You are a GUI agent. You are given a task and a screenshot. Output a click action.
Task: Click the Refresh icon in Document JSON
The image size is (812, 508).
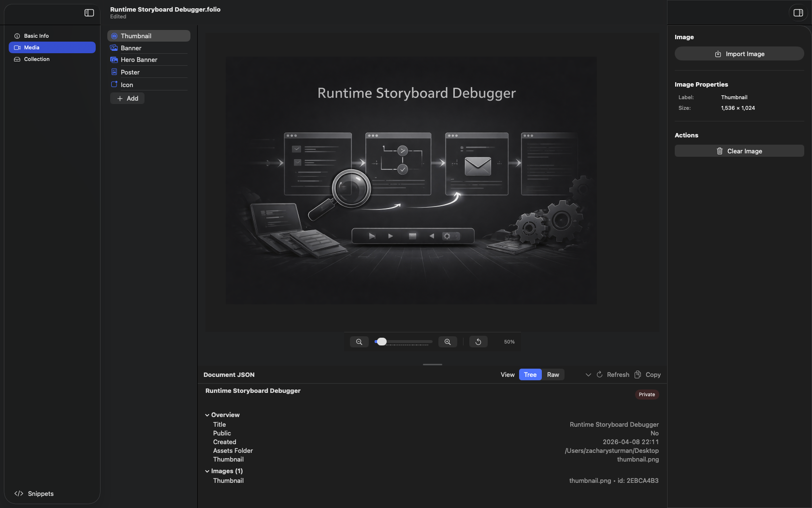600,374
